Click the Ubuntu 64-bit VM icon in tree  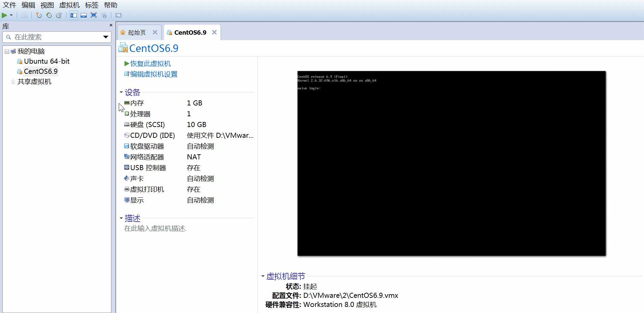click(20, 61)
